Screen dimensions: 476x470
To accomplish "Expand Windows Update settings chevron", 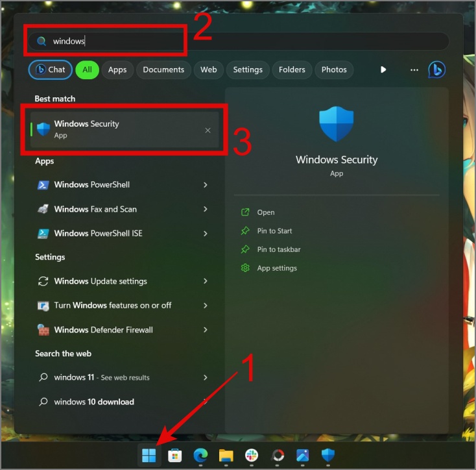I will tap(206, 281).
